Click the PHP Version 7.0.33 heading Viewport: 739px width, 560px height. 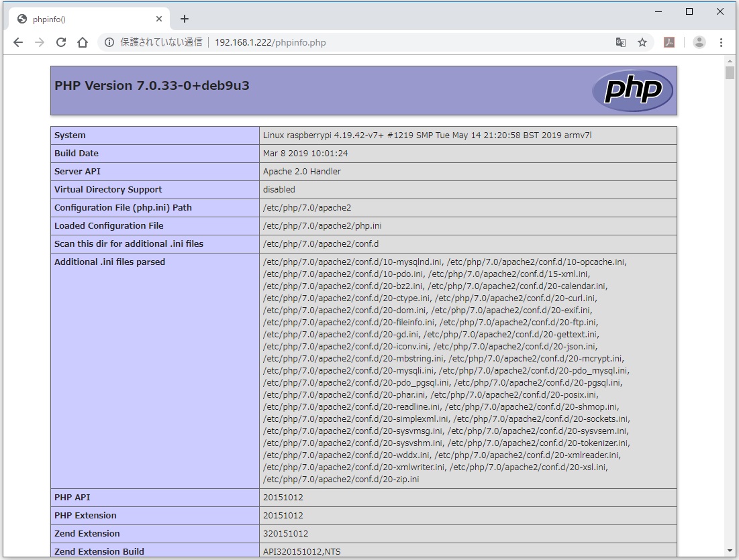152,86
